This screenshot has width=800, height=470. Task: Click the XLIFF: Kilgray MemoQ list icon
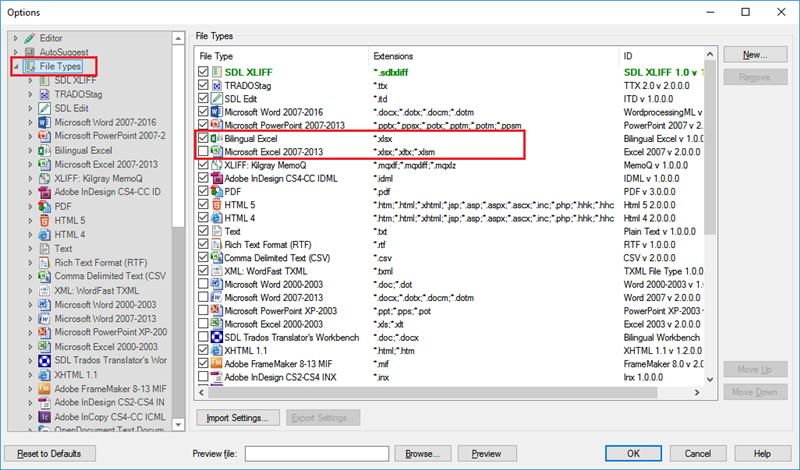click(x=217, y=165)
